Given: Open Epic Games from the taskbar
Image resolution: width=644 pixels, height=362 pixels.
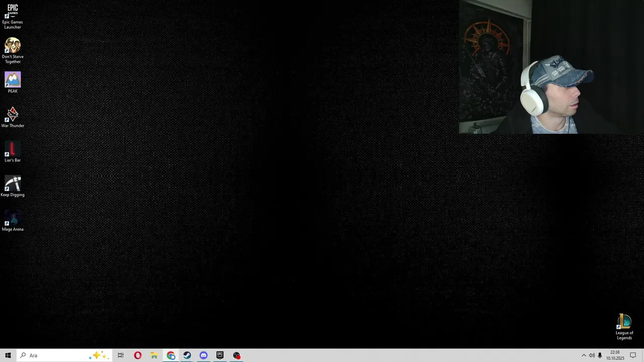Looking at the screenshot, I should 220,355.
